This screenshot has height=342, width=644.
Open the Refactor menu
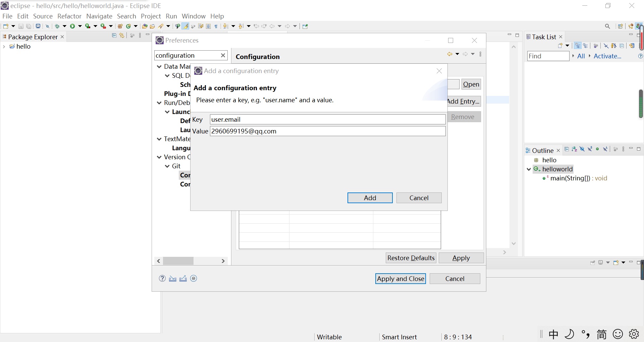tap(69, 16)
